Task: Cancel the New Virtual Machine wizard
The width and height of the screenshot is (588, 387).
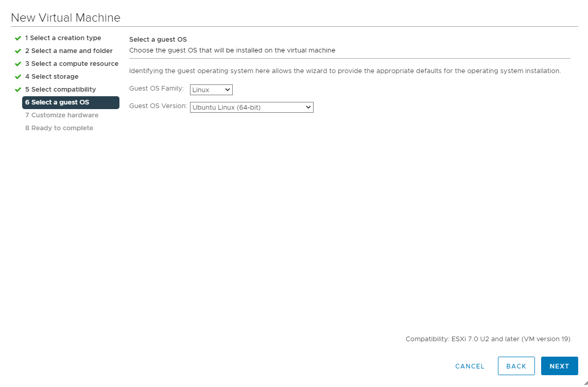Action: (470, 366)
